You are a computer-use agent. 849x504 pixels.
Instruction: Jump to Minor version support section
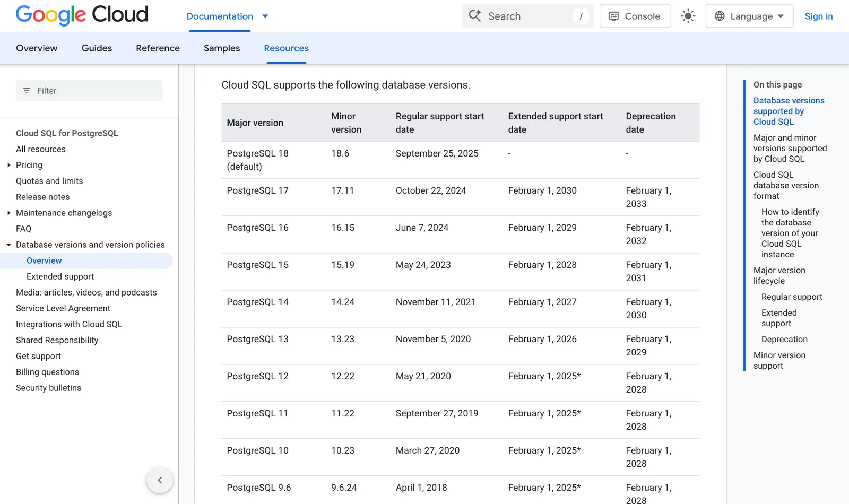click(x=779, y=360)
